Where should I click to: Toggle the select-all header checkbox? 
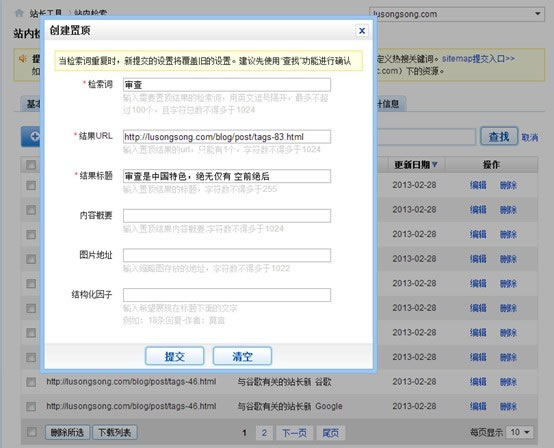[x=31, y=165]
